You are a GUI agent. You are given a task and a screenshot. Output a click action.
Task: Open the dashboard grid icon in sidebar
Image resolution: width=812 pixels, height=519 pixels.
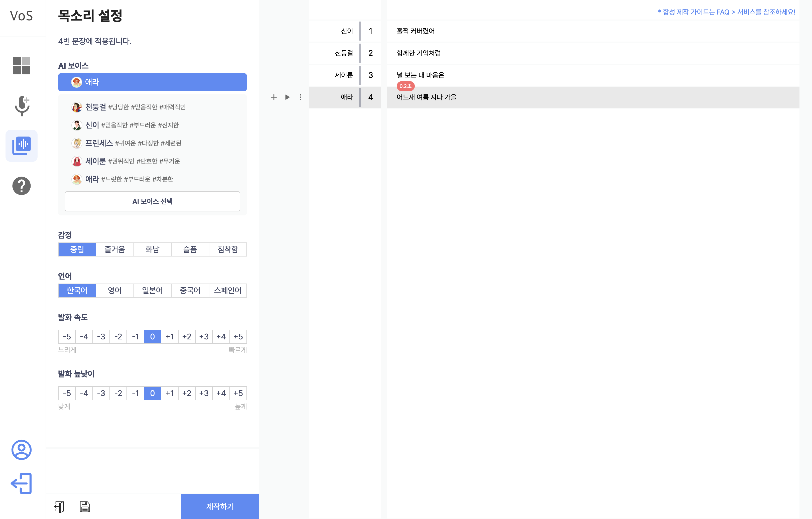(x=21, y=65)
